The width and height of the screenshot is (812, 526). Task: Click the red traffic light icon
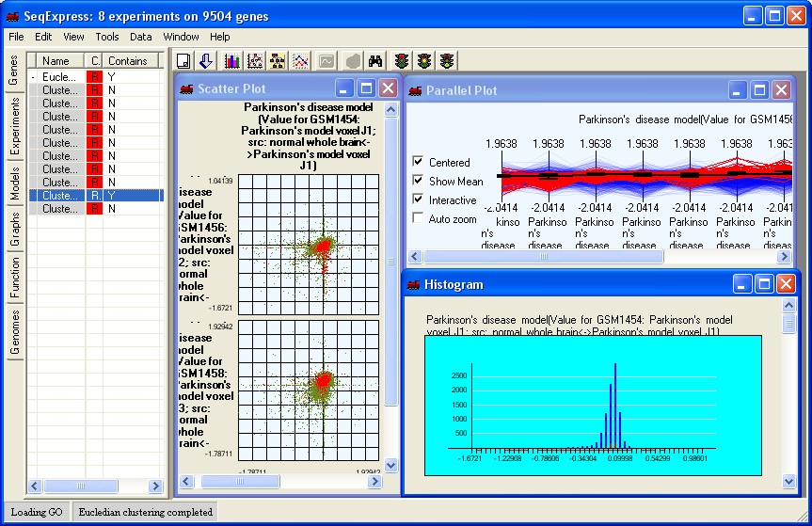point(402,61)
